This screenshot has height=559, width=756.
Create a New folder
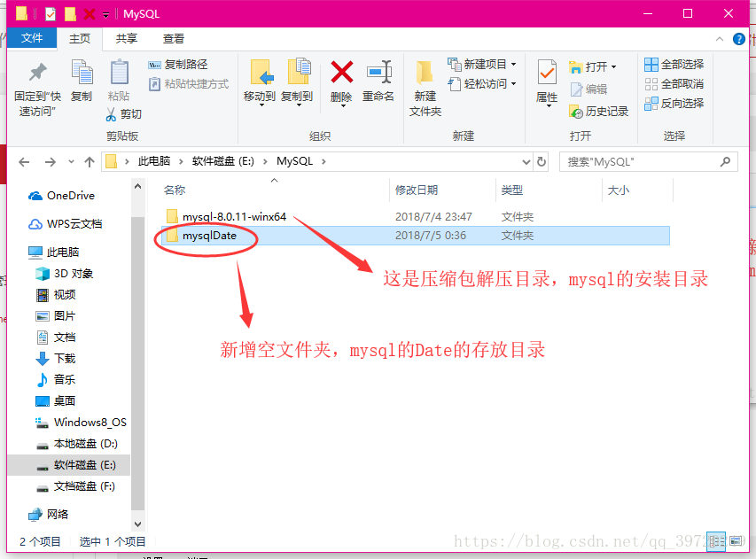425,89
